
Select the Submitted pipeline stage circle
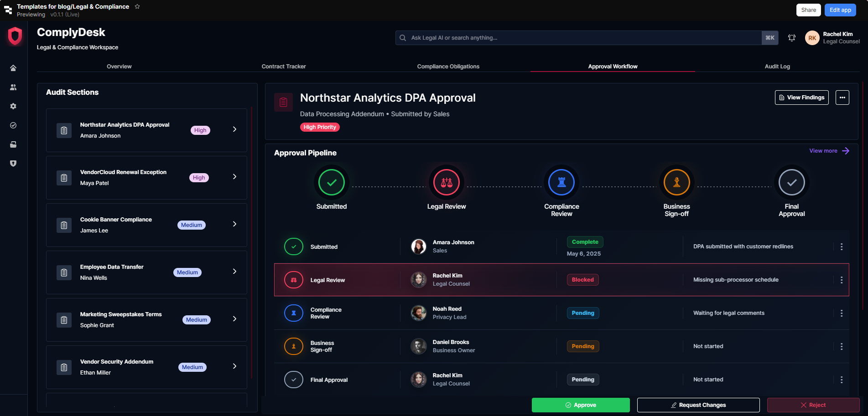332,182
